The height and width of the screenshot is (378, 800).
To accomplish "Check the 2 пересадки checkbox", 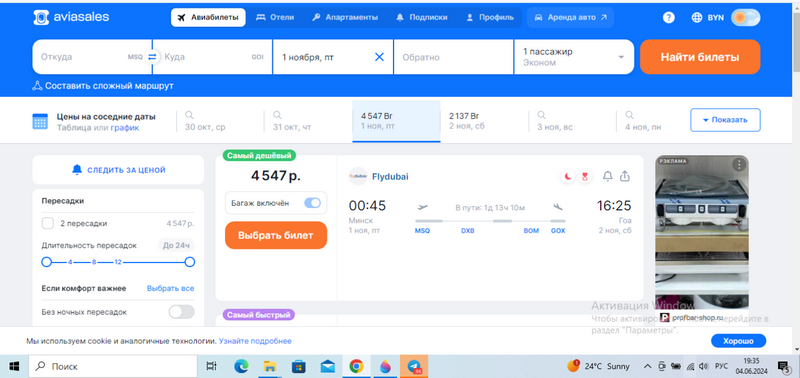I will pyautogui.click(x=48, y=223).
